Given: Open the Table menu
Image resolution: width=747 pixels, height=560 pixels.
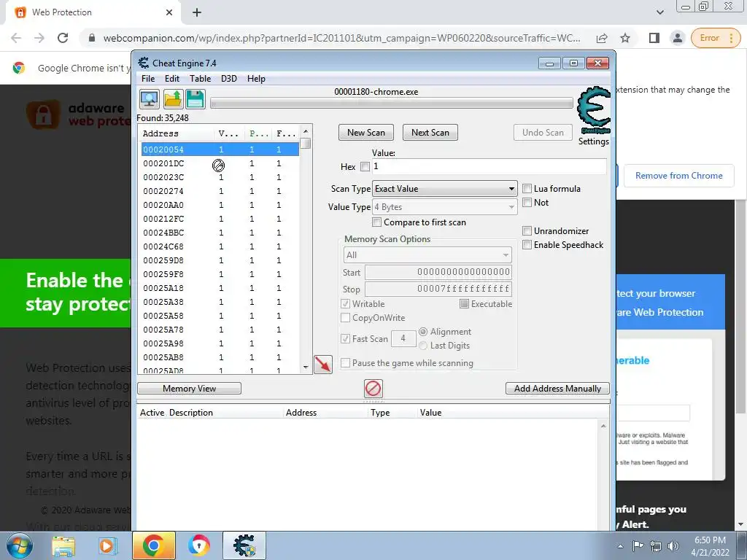Looking at the screenshot, I should coord(200,79).
